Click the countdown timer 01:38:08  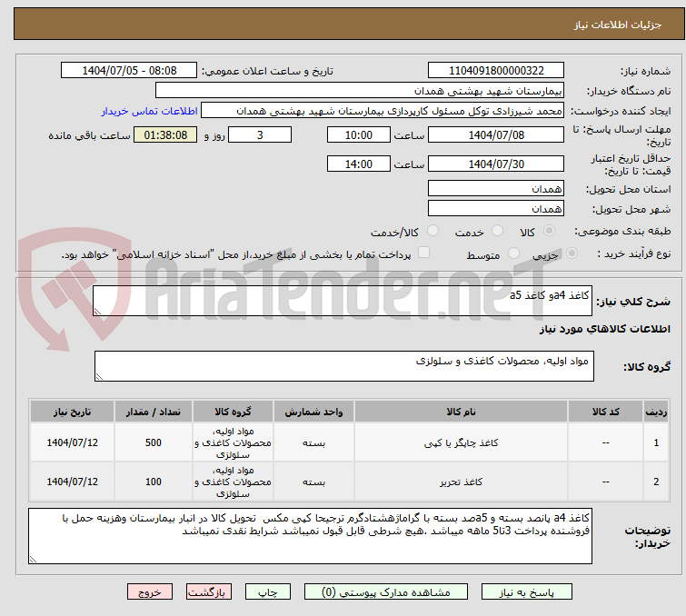pos(165,134)
